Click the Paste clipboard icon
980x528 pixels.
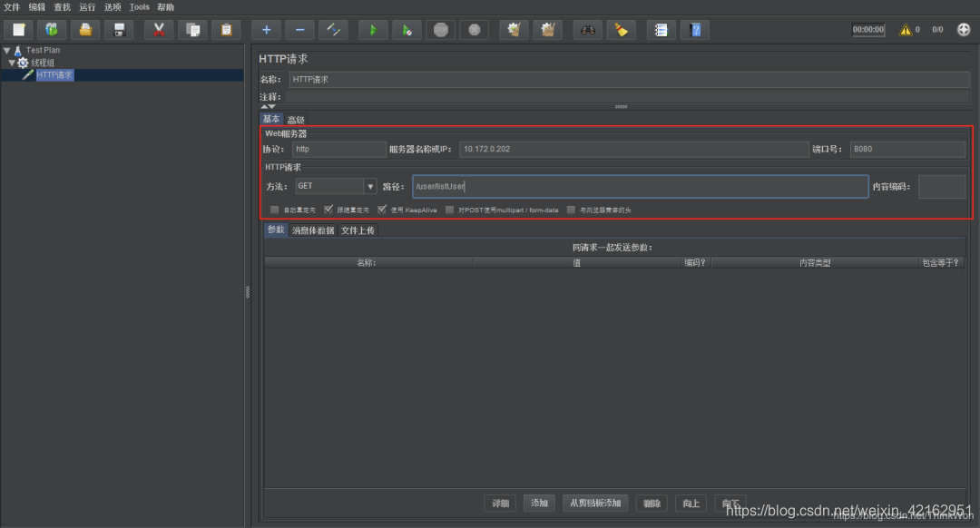coord(226,29)
